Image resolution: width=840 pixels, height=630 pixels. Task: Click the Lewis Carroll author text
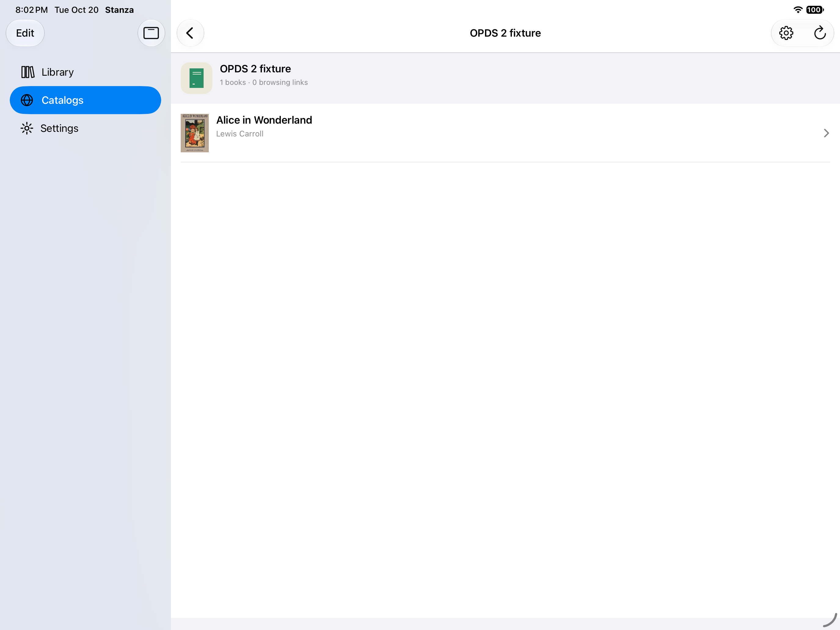240,134
